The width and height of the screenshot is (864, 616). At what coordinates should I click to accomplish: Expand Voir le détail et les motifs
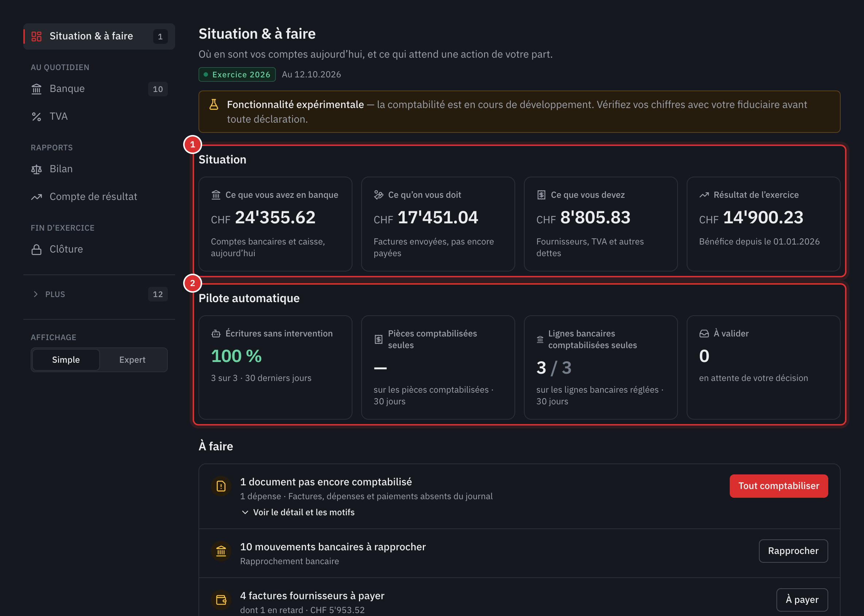click(298, 512)
